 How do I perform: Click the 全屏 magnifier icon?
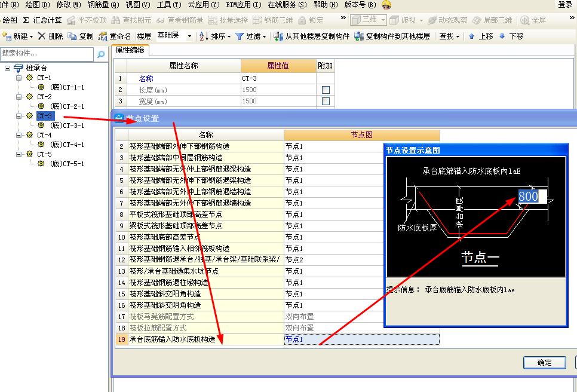525,20
